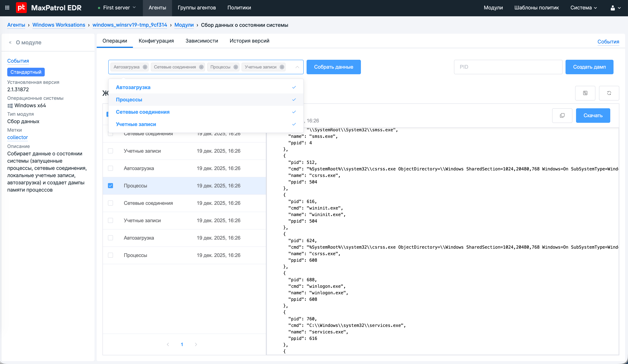Collapse the operations multiselect arrow

(297, 67)
